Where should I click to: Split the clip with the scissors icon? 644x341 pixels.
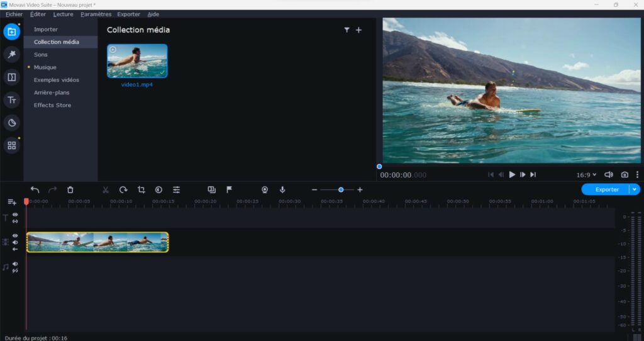[106, 190]
